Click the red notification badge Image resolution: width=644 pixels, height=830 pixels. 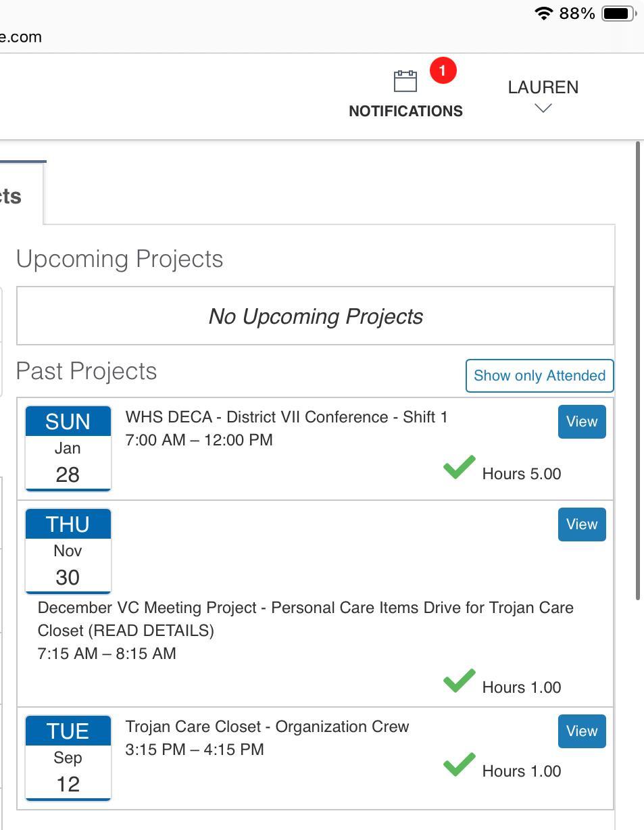point(443,70)
